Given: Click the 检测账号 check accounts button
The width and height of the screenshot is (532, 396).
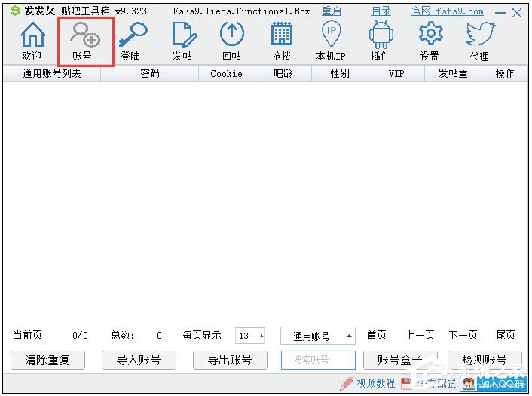Looking at the screenshot, I should pos(485,360).
